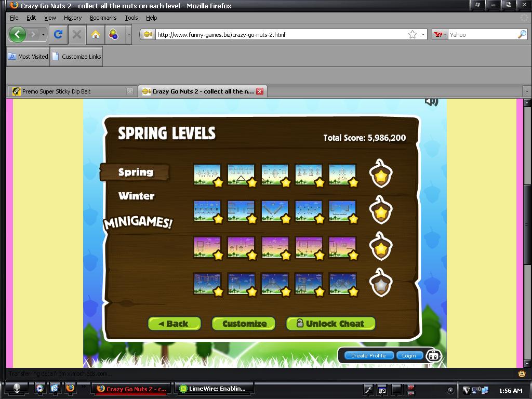Click the media player quick launch icon
Image resolution: width=532 pixels, height=399 pixels.
(39, 388)
